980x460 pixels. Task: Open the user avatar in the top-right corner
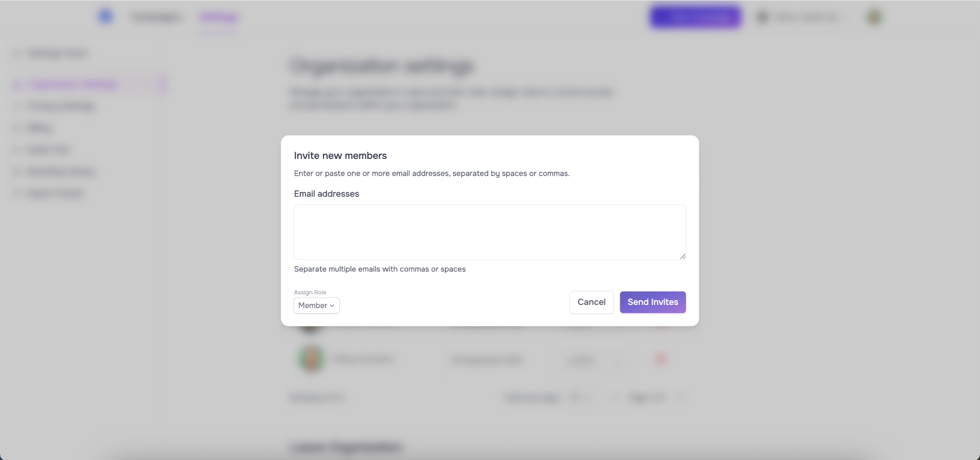point(874,17)
